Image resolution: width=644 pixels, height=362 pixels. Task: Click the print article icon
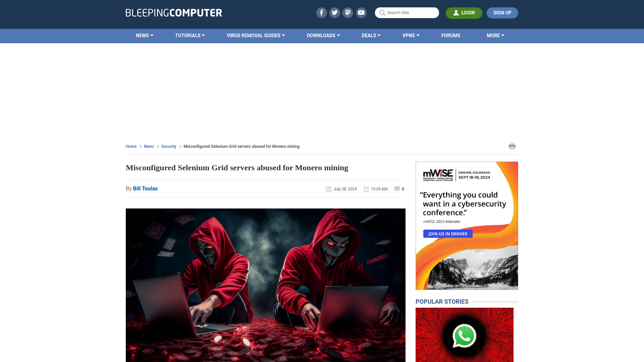[512, 146]
